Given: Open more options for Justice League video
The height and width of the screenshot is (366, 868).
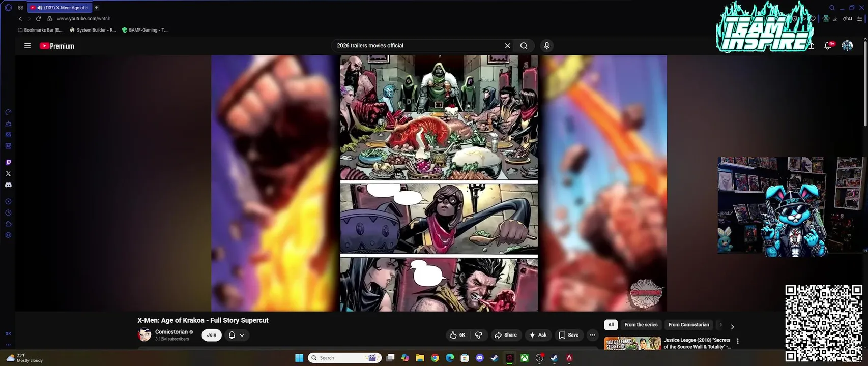Looking at the screenshot, I should [x=738, y=341].
